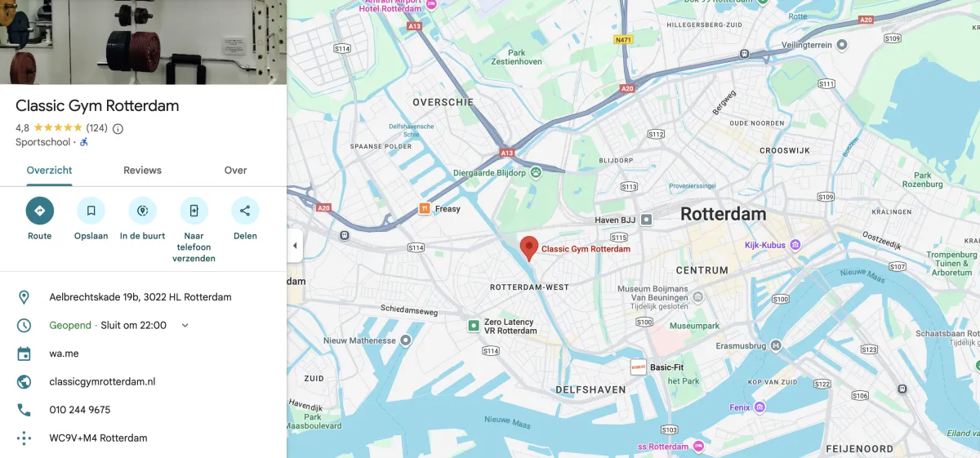This screenshot has width=980, height=458.
Task: Open the Over tab
Action: click(236, 171)
